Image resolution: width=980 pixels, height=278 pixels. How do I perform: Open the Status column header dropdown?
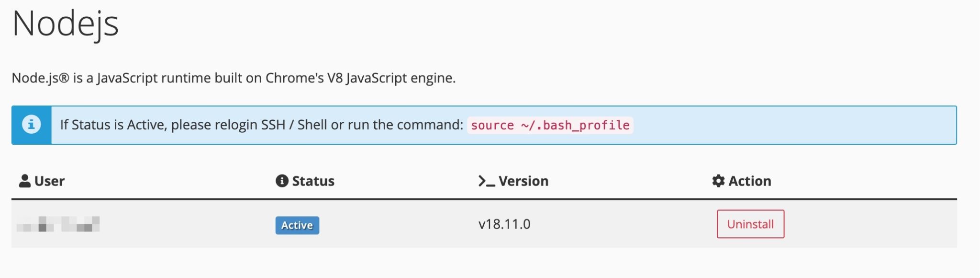(x=305, y=181)
